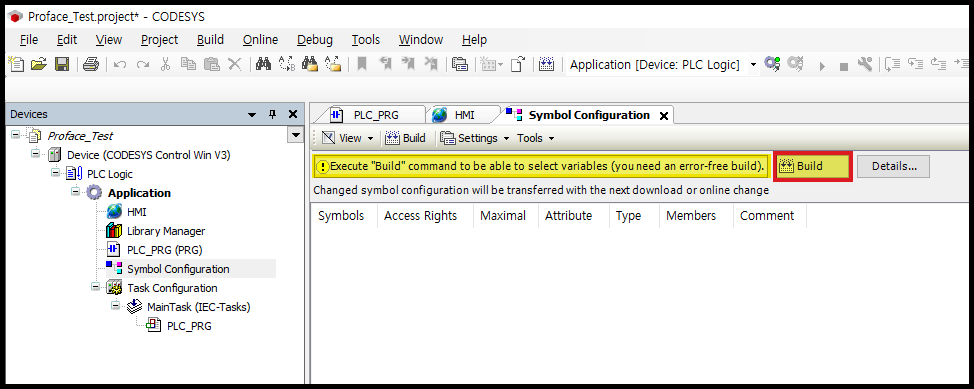
Task: Stop the application with the square icon
Action: click(x=844, y=66)
